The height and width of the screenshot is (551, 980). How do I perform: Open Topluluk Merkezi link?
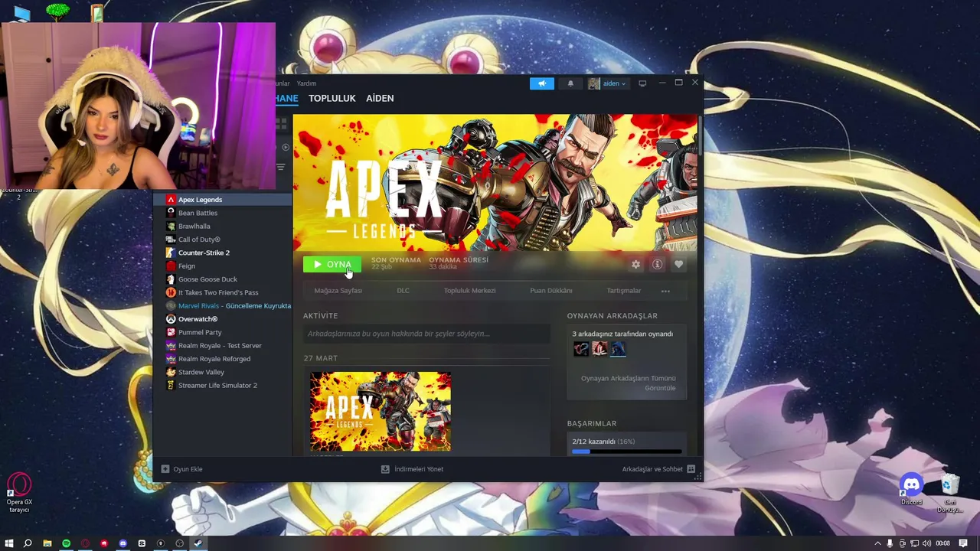[x=470, y=291]
